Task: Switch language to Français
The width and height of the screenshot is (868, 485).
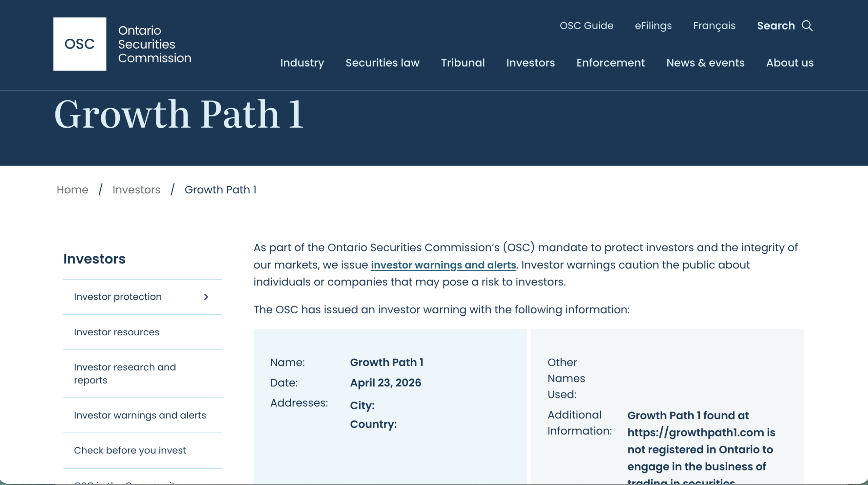Action: [714, 26]
